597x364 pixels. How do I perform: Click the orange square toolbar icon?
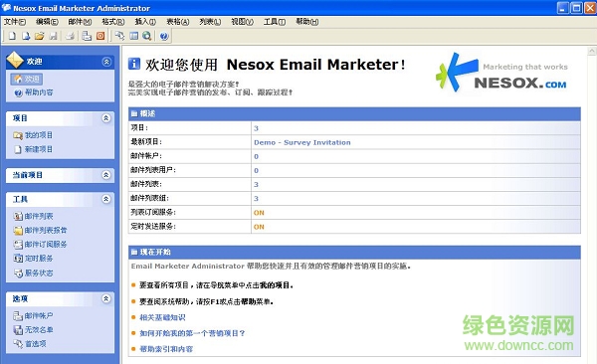point(100,36)
